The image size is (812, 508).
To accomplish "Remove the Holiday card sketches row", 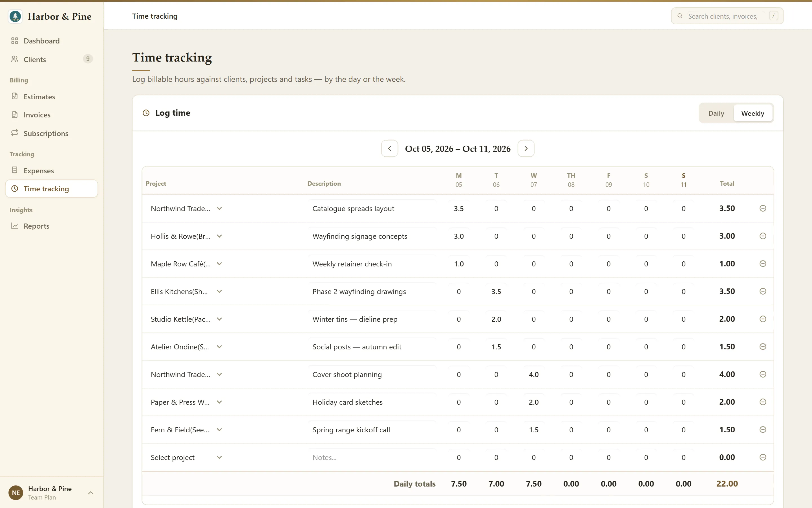I will 763,402.
